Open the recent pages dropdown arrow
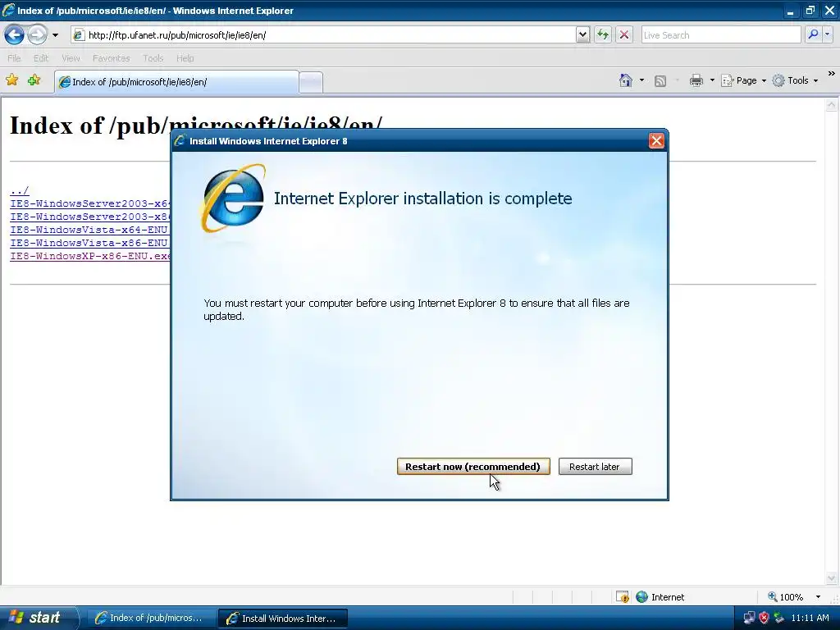 55,35
